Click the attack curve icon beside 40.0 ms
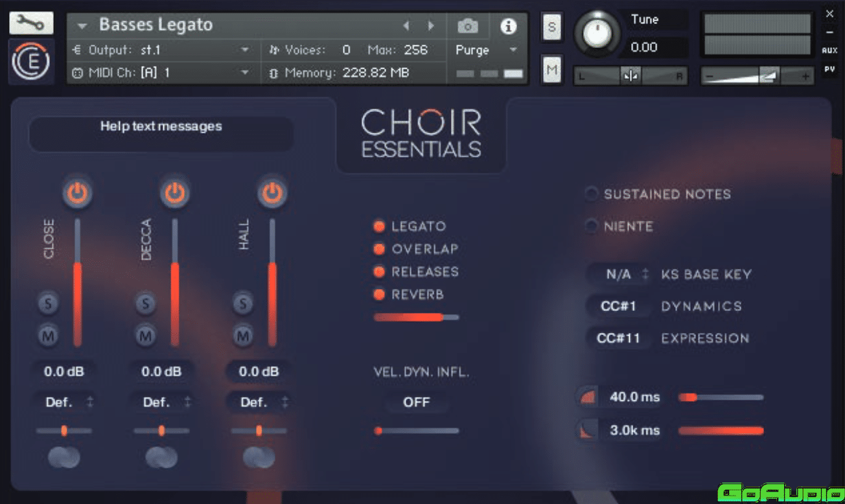 [587, 396]
